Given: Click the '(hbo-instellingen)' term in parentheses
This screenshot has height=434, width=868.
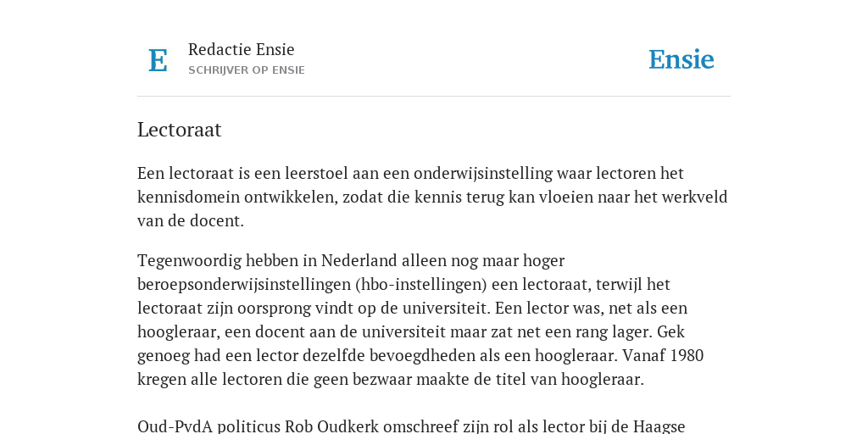Looking at the screenshot, I should (421, 284).
